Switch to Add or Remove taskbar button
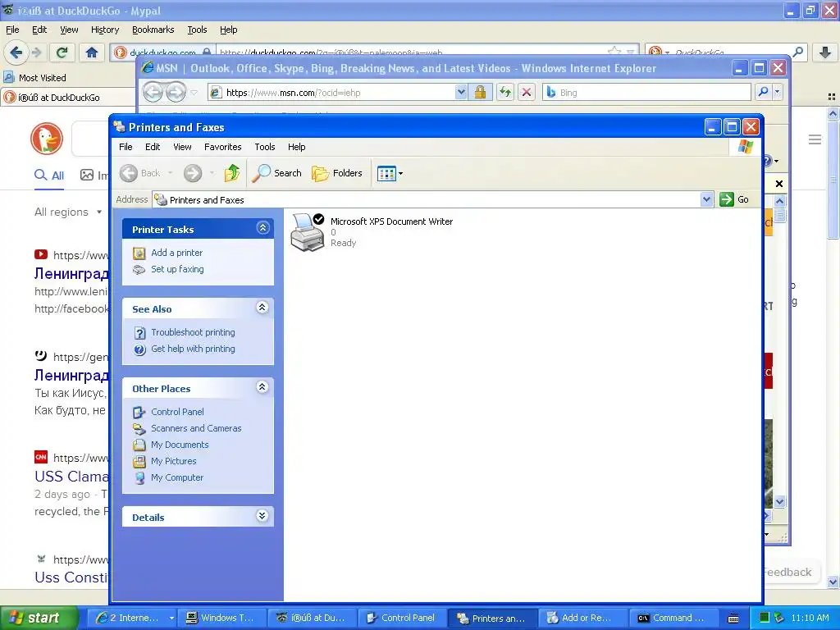 point(582,618)
